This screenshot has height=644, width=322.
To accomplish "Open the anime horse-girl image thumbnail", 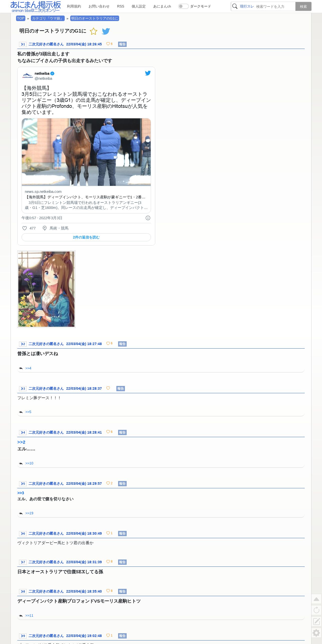I will click(x=46, y=289).
